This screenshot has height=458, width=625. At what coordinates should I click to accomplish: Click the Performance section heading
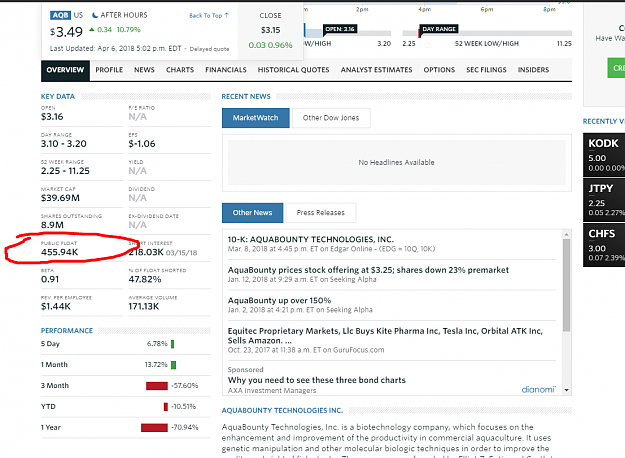(x=67, y=331)
